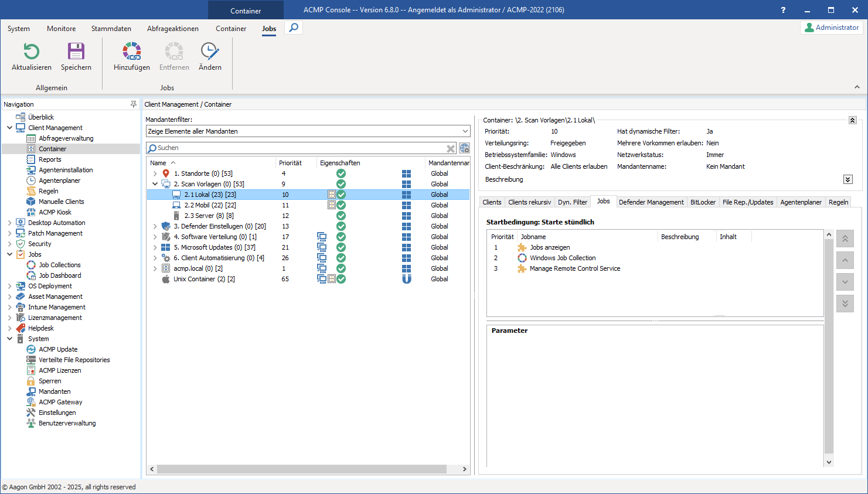Click the Hinzufügen job icon
The width and height of the screenshot is (868, 494).
(132, 52)
